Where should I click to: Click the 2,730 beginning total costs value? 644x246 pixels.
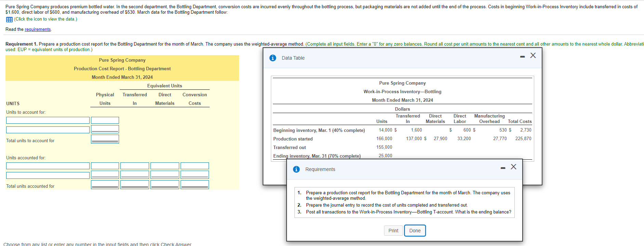pos(526,130)
